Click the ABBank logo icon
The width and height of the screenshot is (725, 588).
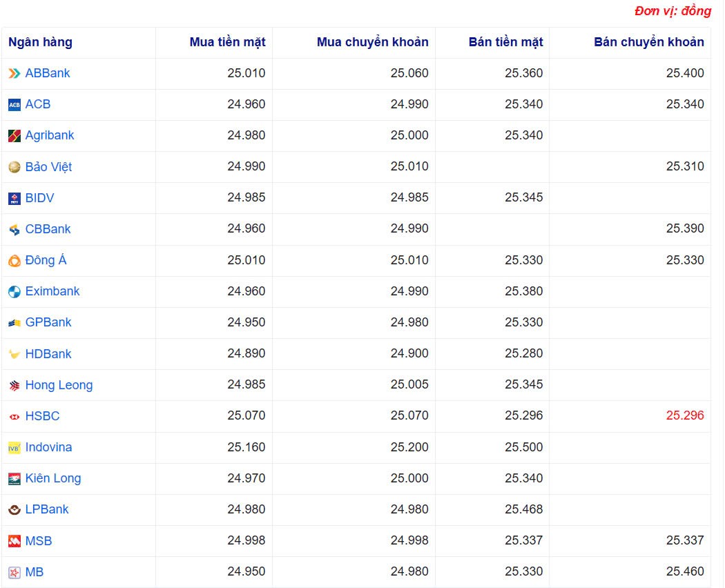(x=14, y=74)
